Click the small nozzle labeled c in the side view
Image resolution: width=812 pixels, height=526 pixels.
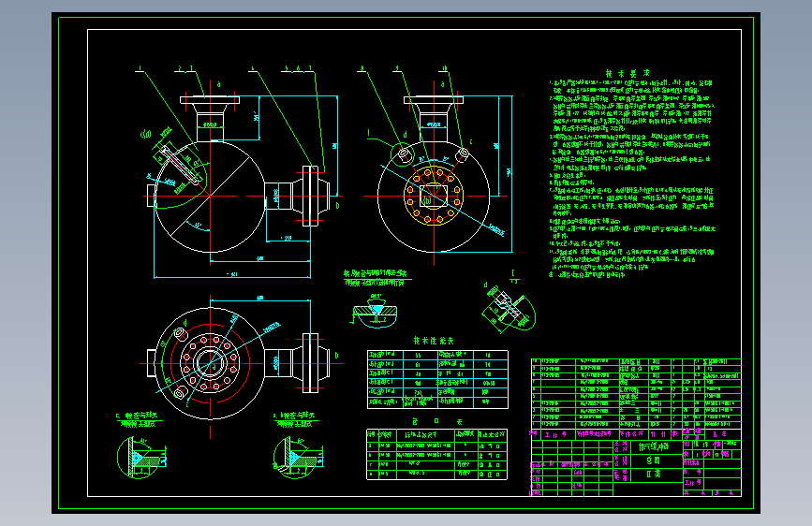[463, 153]
